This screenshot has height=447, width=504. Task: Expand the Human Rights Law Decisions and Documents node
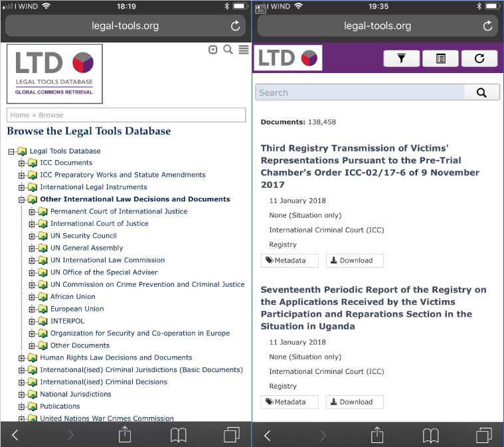click(x=21, y=358)
